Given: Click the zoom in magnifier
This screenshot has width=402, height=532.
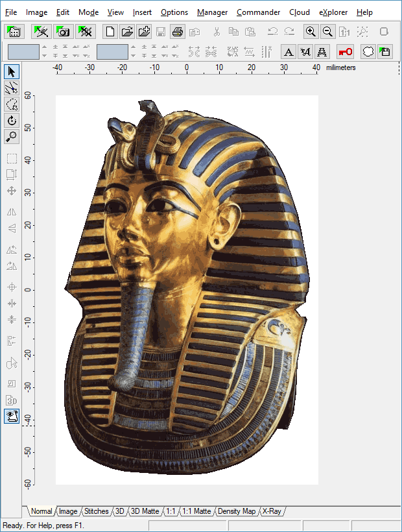Looking at the screenshot, I should (311, 32).
